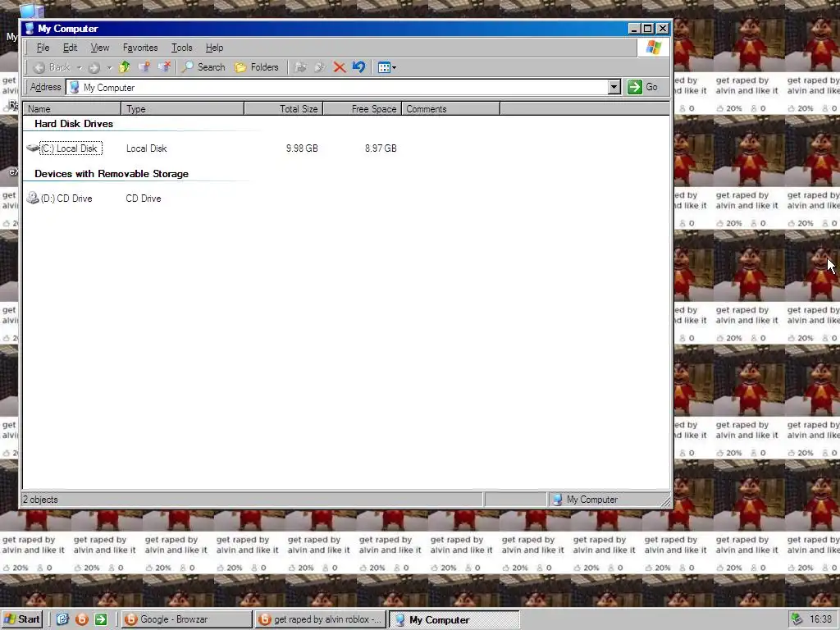Go up one folder level
Screen dimensions: 840x630
tap(125, 67)
